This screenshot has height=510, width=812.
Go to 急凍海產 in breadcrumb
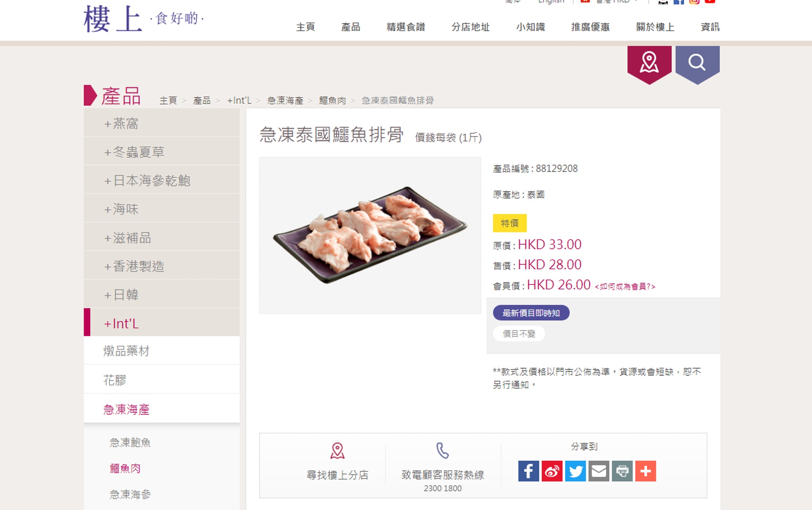coord(285,101)
